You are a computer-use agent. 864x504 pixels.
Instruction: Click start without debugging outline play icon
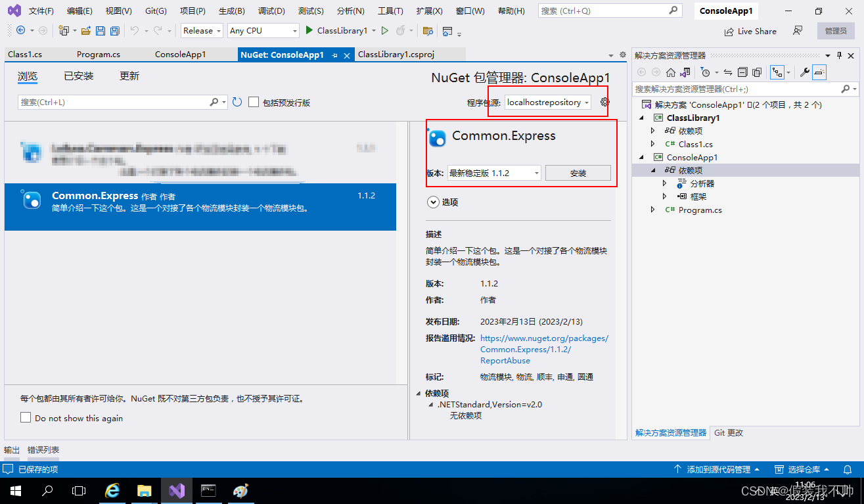(x=385, y=31)
